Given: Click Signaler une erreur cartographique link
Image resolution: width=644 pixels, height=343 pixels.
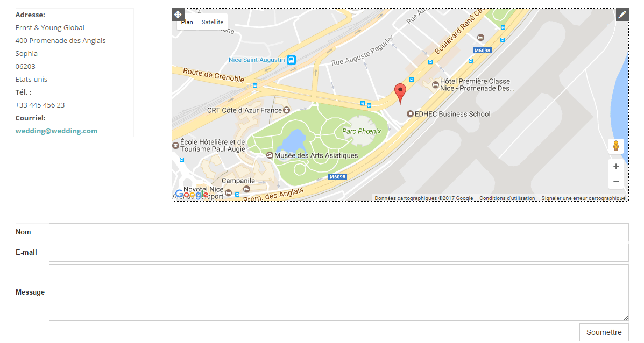Looking at the screenshot, I should [x=582, y=198].
